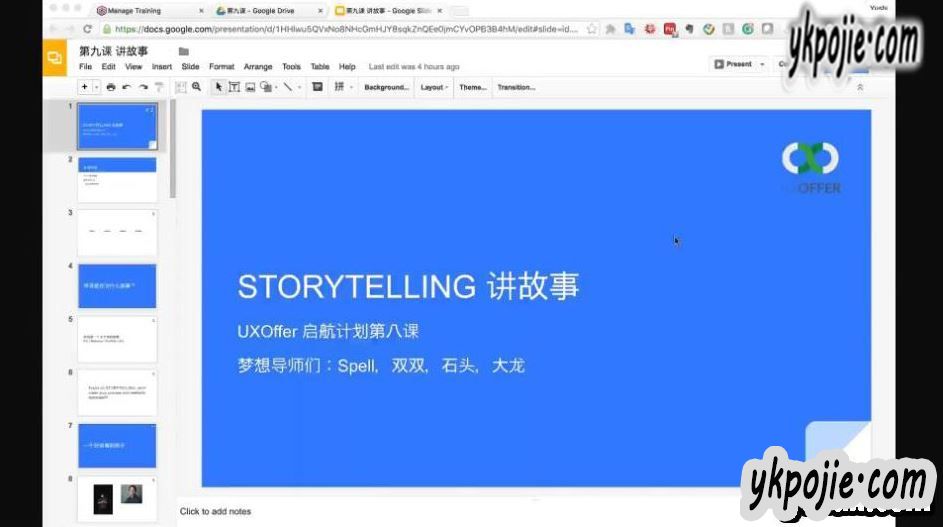Click the Insert image icon
Image resolution: width=943 pixels, height=527 pixels.
250,88
